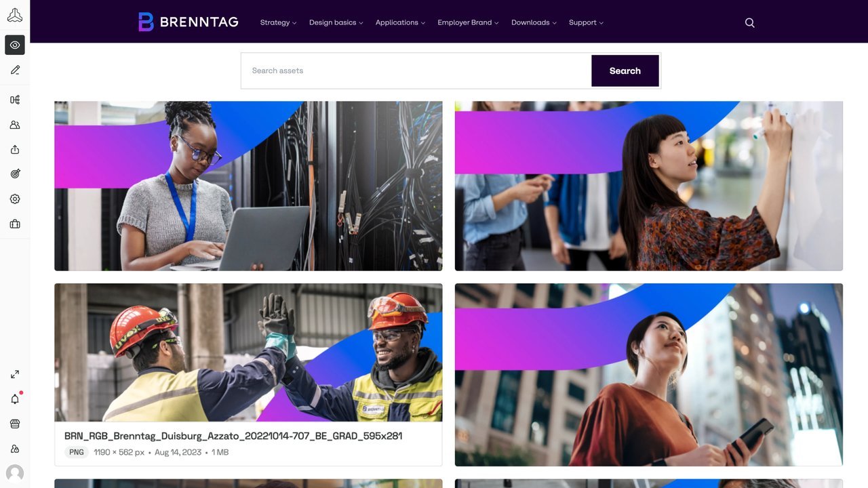
Task: Expand the Design basics menu
Action: pos(336,22)
